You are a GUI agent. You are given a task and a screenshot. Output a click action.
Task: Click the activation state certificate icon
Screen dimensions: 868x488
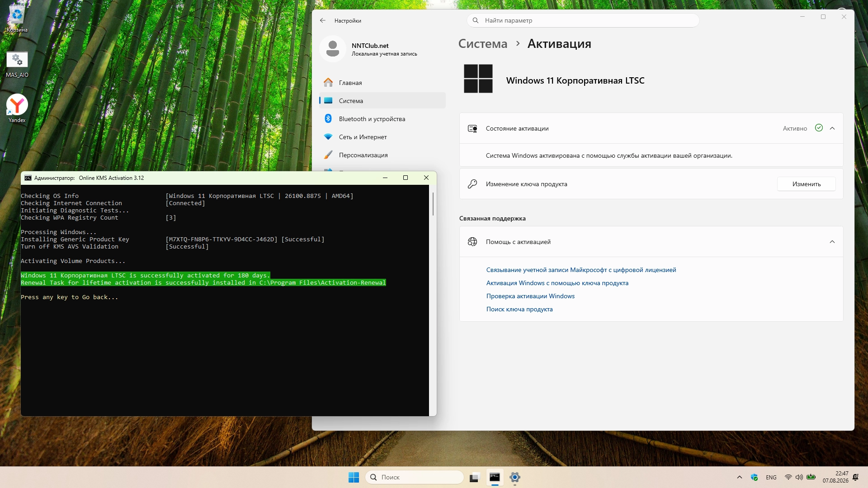click(472, 129)
